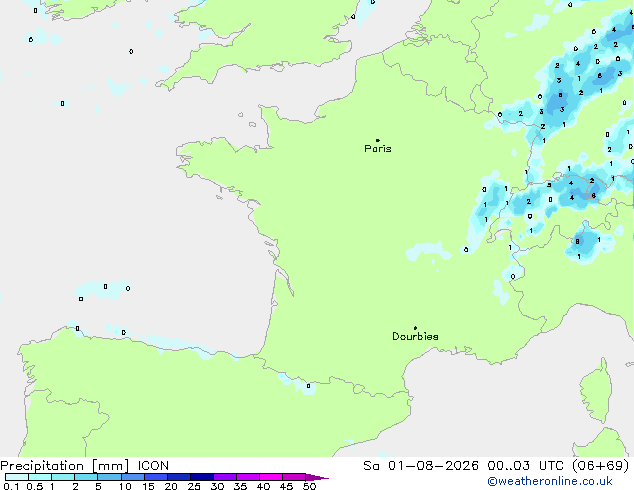The width and height of the screenshot is (634, 490).
Task: Select the black dot marker above Paris
Action: (x=378, y=140)
